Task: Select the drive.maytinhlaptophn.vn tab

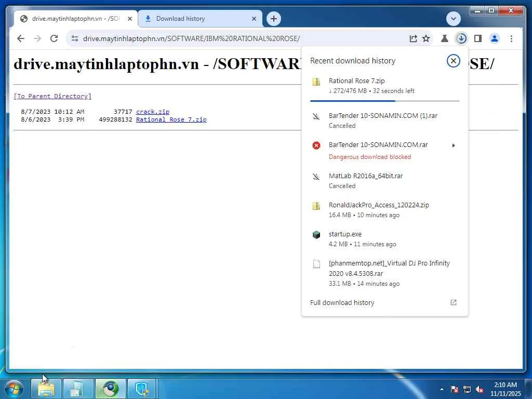Action: pos(76,19)
